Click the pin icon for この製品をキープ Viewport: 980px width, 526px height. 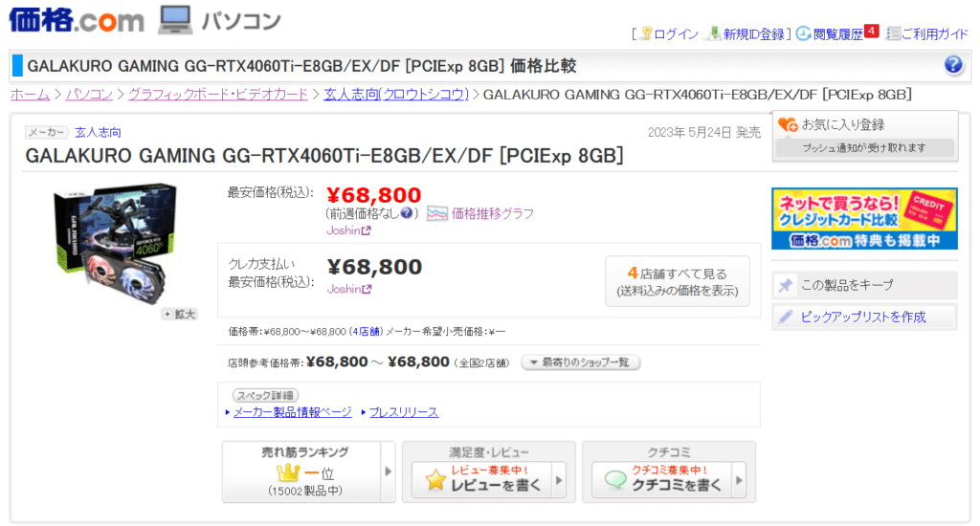[x=785, y=286]
